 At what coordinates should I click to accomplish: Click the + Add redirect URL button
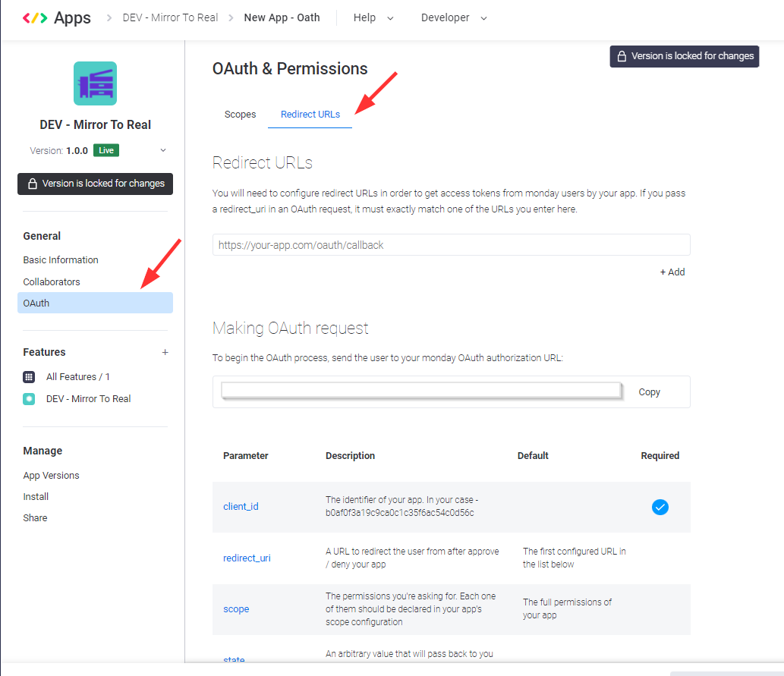click(672, 272)
